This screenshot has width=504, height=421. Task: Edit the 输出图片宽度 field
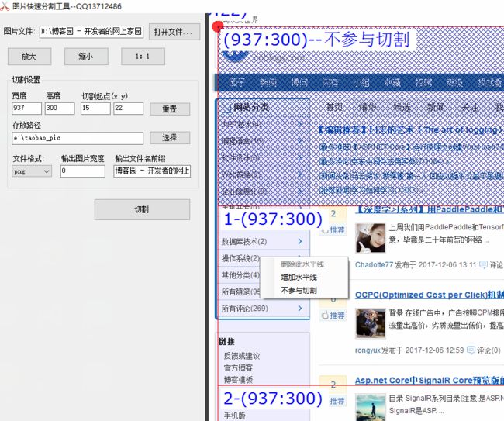83,171
